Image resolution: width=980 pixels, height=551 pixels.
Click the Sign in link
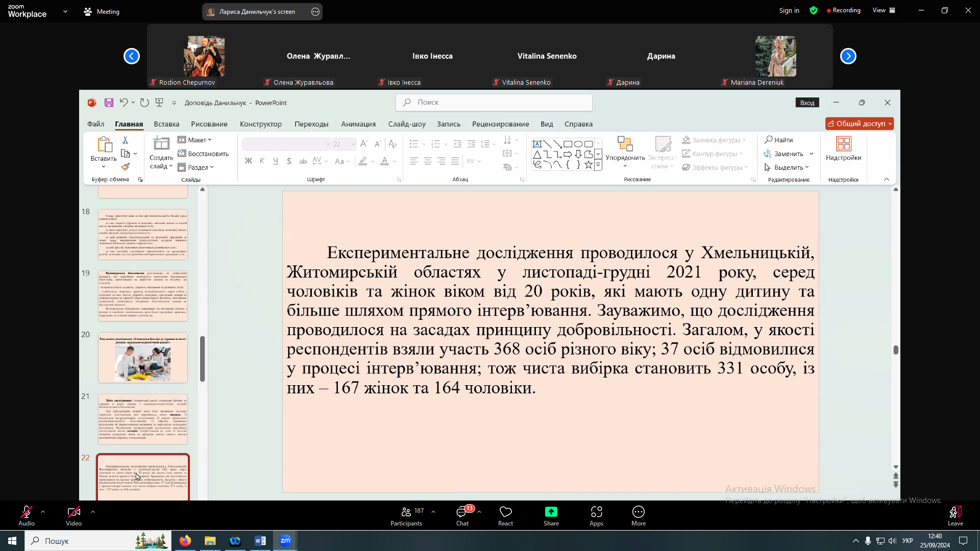tap(789, 10)
